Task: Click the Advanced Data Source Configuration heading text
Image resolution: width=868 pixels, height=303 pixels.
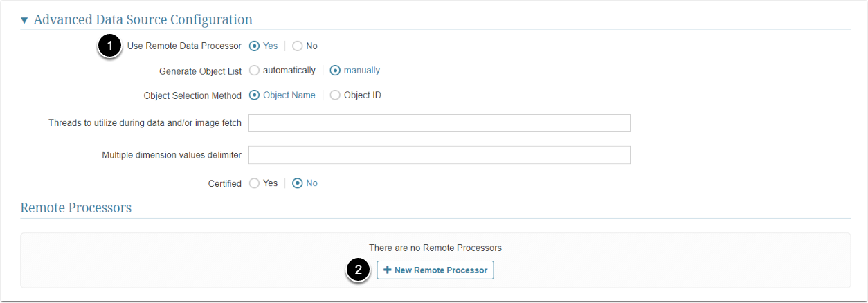Action: point(143,20)
